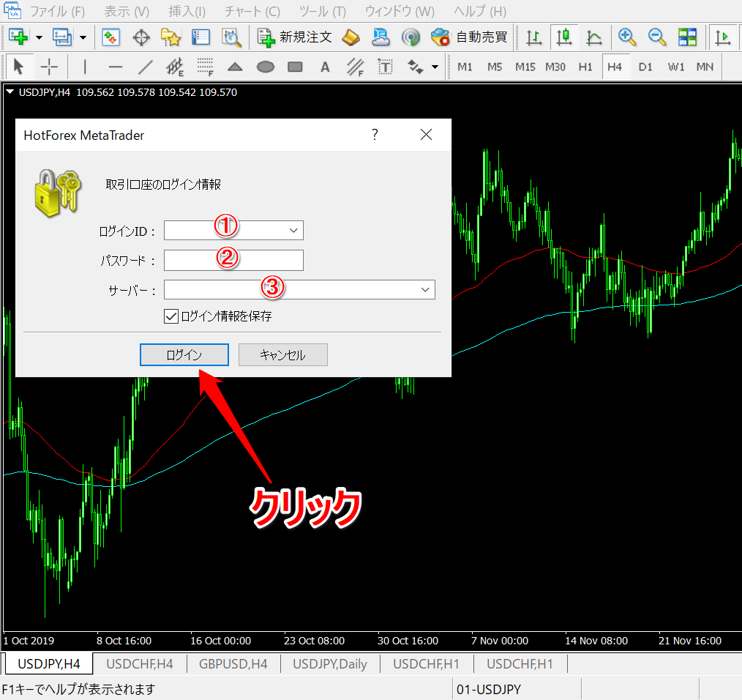Viewport: 742px width, 700px height.
Task: Select the H4 timeframe button
Action: [x=615, y=67]
